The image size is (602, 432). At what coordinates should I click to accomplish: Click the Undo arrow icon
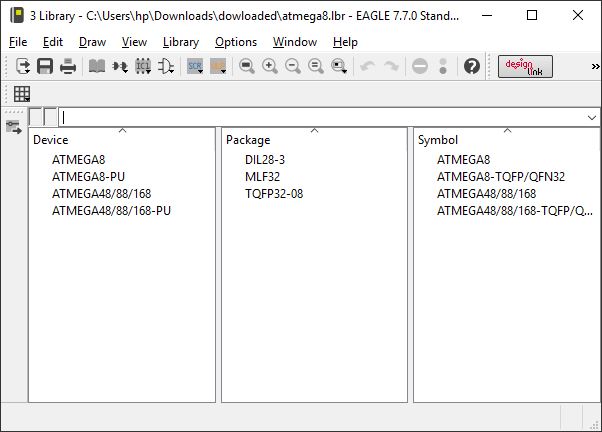coord(368,66)
